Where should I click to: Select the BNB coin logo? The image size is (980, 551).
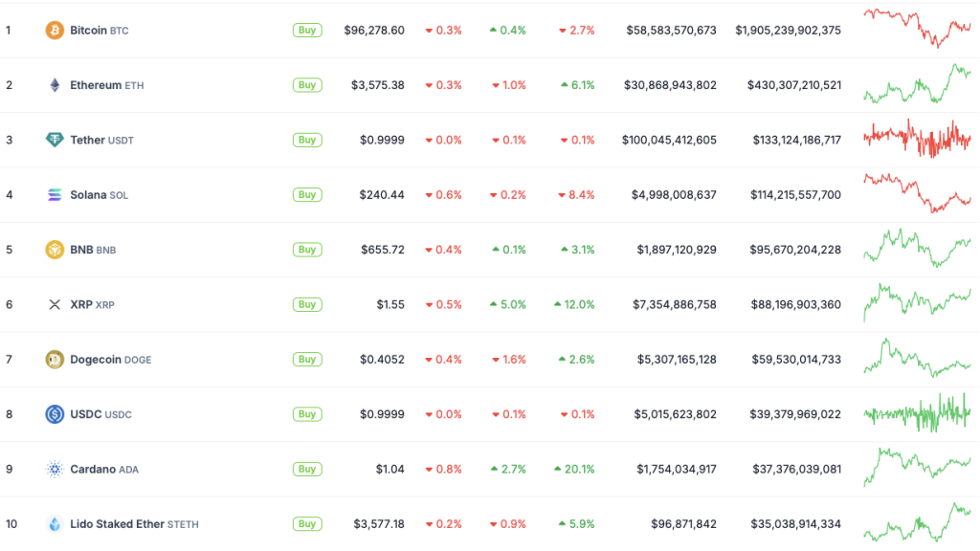pyautogui.click(x=54, y=250)
